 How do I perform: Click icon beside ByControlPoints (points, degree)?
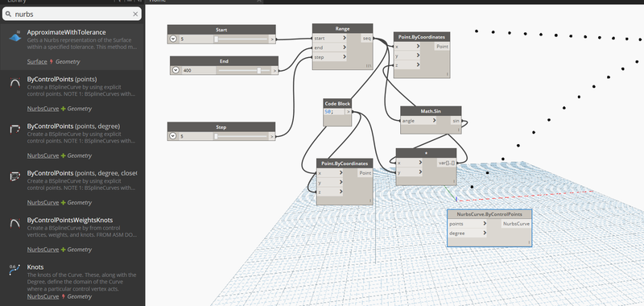14,130
